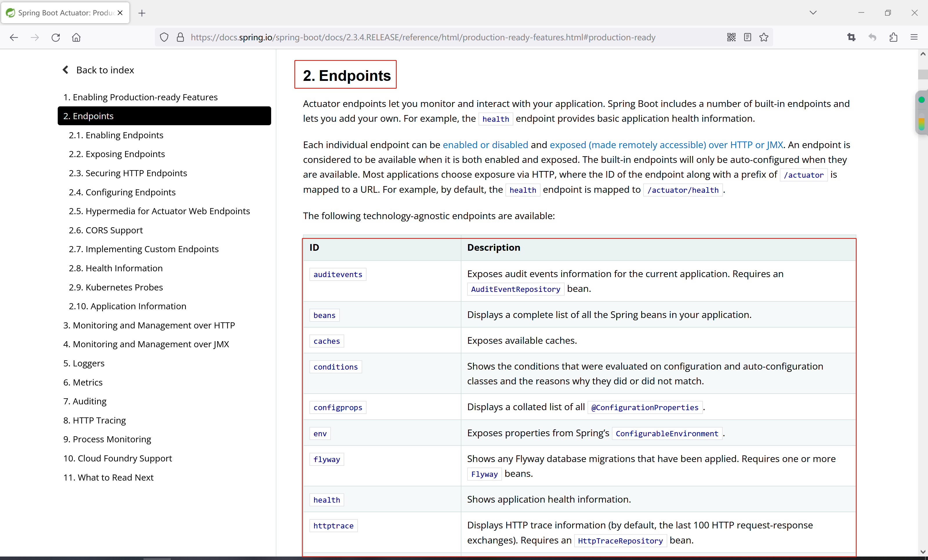Open a new tab with the plus button
928x560 pixels.
[x=142, y=13]
